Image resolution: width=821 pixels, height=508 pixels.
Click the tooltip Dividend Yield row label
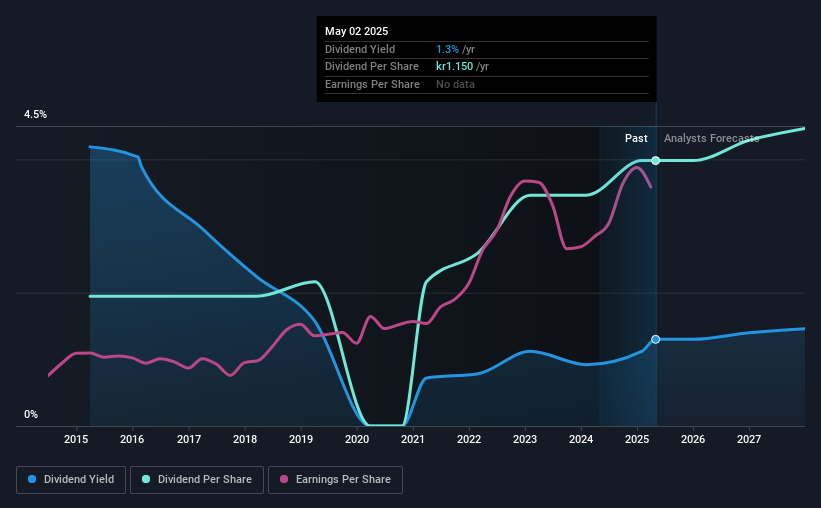click(x=360, y=49)
